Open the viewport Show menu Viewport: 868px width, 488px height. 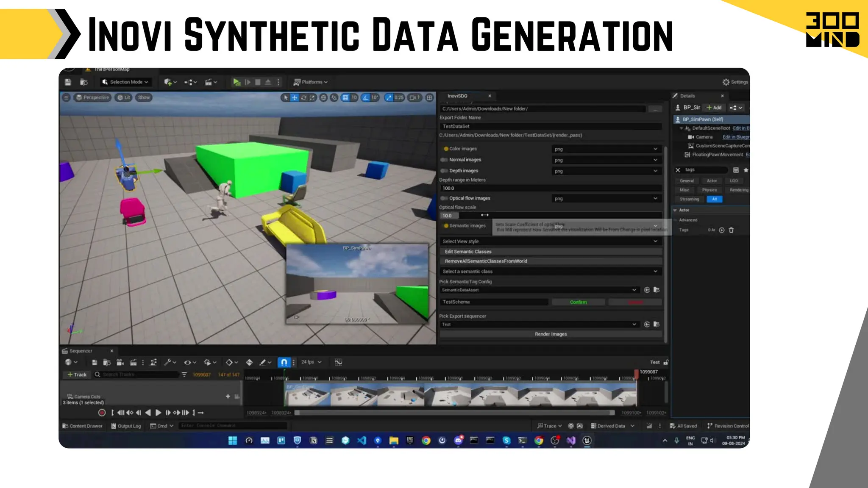(144, 97)
